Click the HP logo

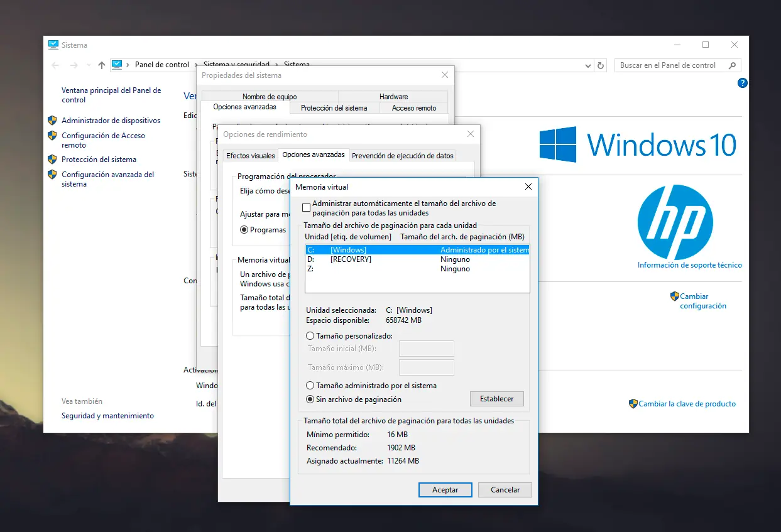click(675, 222)
